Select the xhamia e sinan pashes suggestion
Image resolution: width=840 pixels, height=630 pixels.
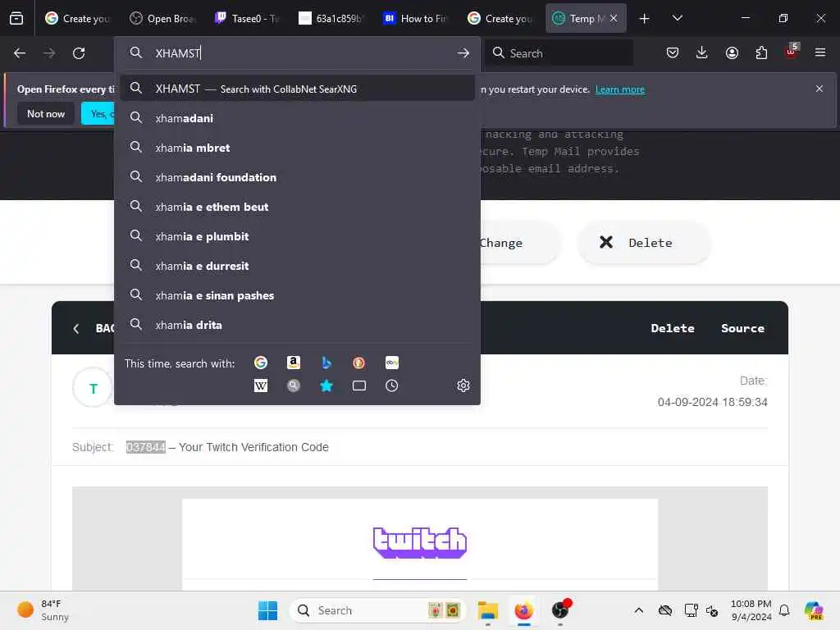(297, 295)
